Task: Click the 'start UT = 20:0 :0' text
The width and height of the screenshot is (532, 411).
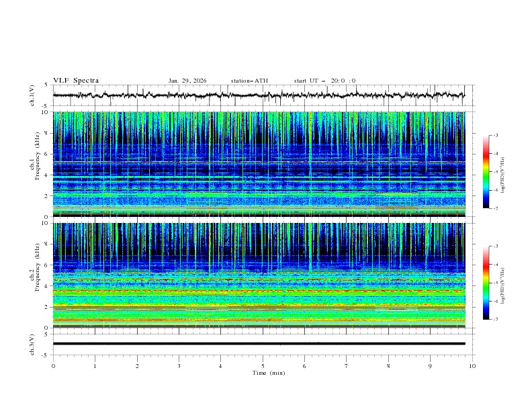Action: click(324, 81)
